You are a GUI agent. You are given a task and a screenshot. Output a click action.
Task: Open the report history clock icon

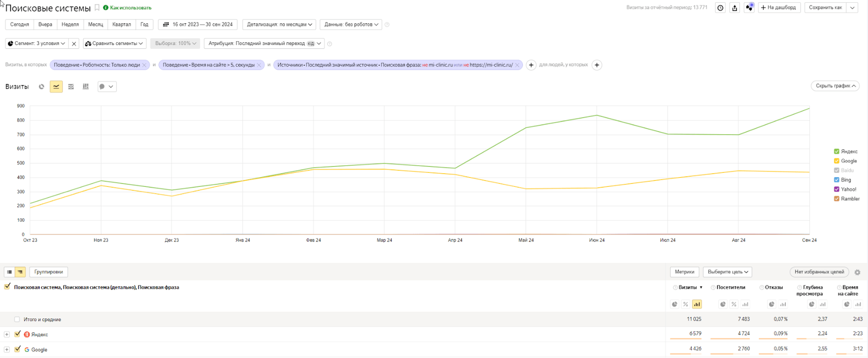(720, 8)
